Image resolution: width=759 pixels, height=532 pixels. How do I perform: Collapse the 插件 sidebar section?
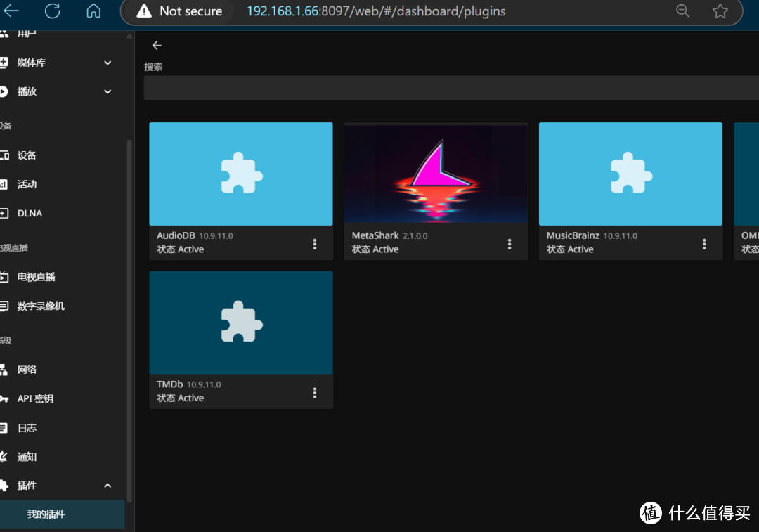coord(108,486)
